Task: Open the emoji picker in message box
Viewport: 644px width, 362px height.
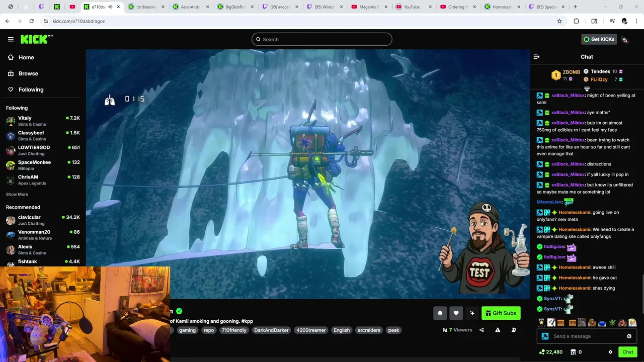Action: [x=629, y=336]
